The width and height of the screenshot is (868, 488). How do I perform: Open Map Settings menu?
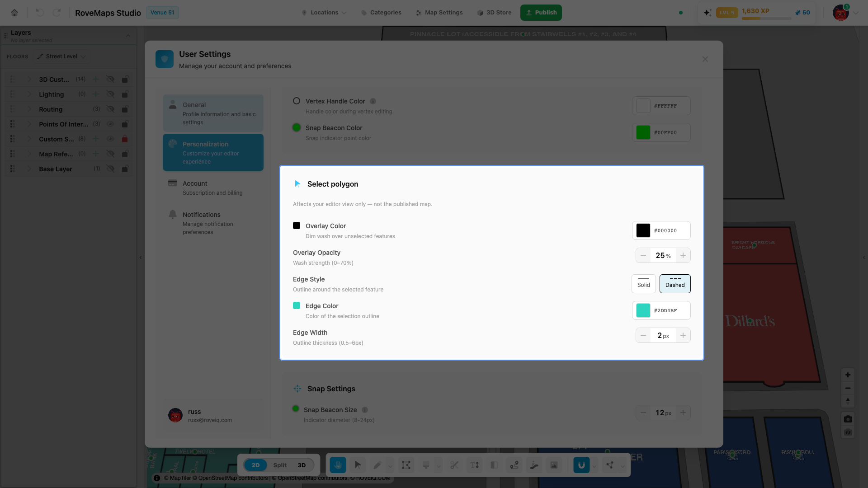click(439, 13)
